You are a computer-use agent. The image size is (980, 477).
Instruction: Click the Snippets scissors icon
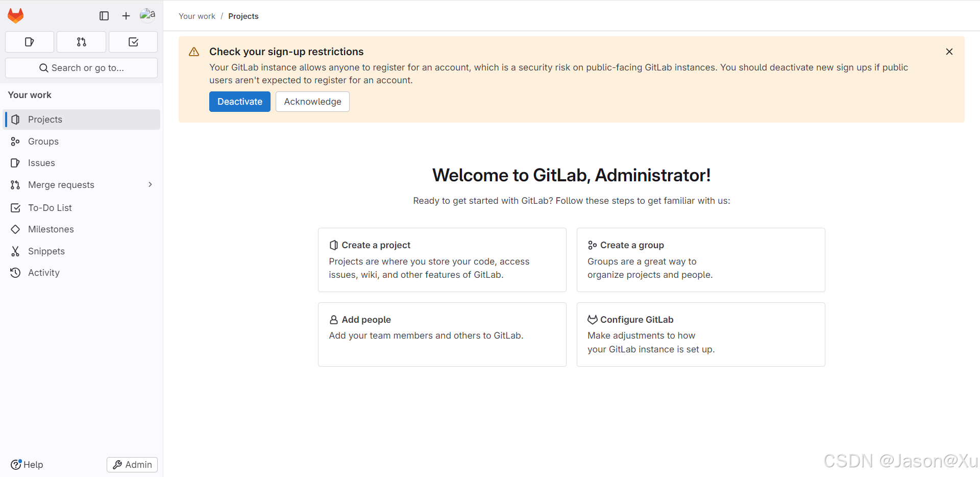tap(15, 251)
